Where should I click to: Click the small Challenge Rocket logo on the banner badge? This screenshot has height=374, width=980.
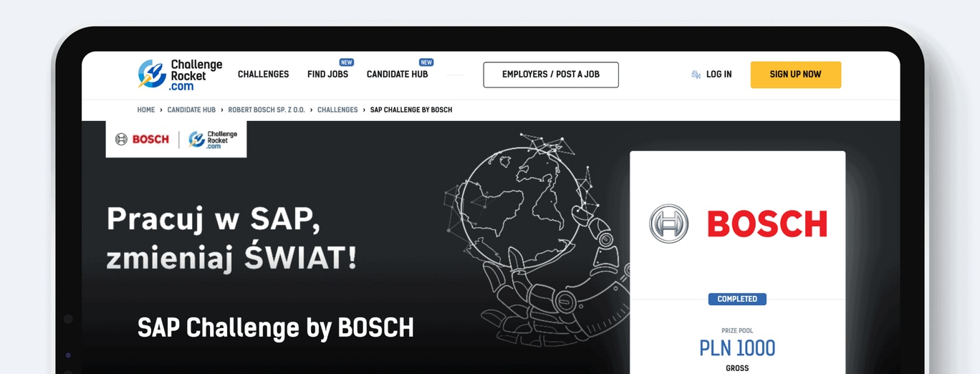(x=213, y=139)
